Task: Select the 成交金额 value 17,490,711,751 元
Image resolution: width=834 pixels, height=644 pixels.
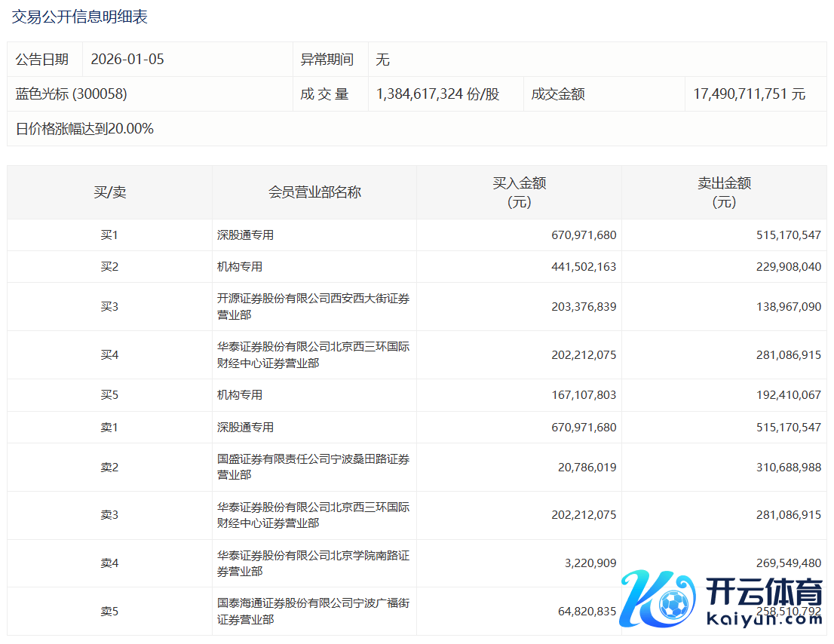Action: coord(749,94)
